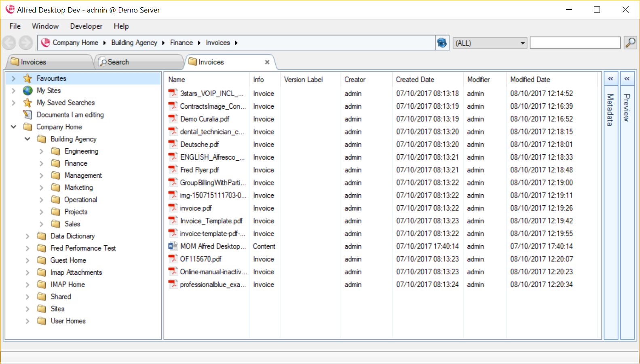Open the Developer menu
Screen dimensions: 640x364
(86, 26)
